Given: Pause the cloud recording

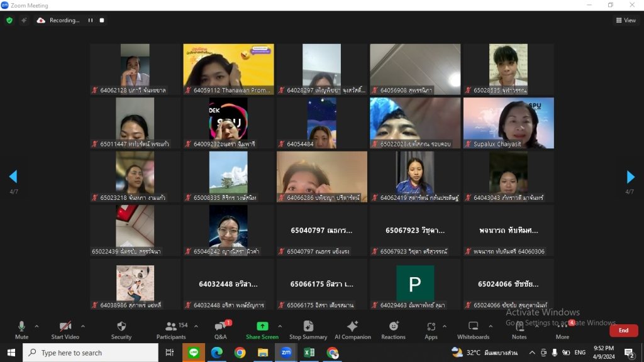Looking at the screenshot, I should click(91, 20).
